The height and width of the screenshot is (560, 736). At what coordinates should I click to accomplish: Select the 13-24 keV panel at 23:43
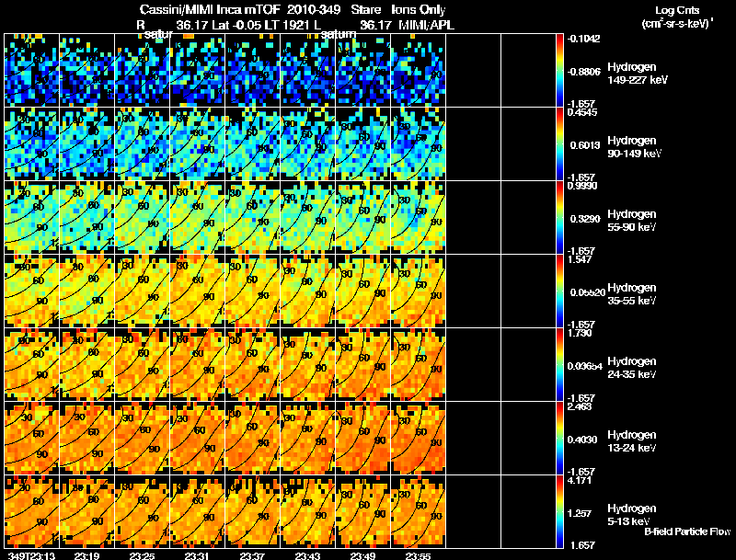pos(307,439)
